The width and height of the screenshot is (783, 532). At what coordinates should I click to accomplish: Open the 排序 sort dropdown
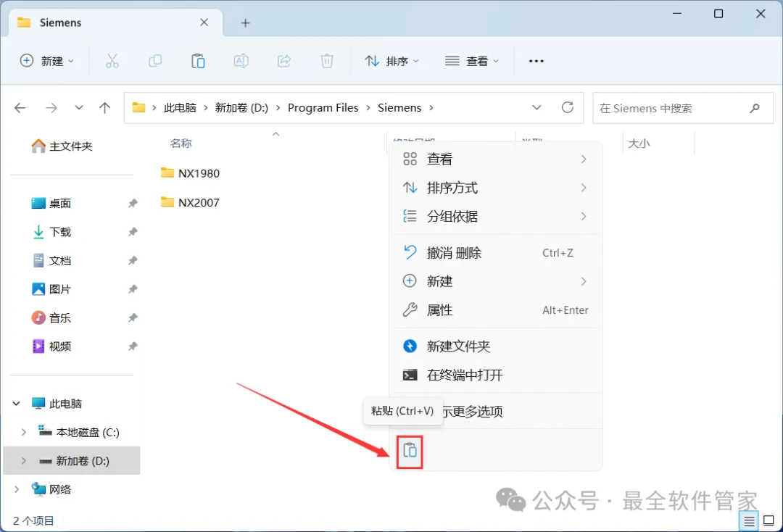[392, 61]
